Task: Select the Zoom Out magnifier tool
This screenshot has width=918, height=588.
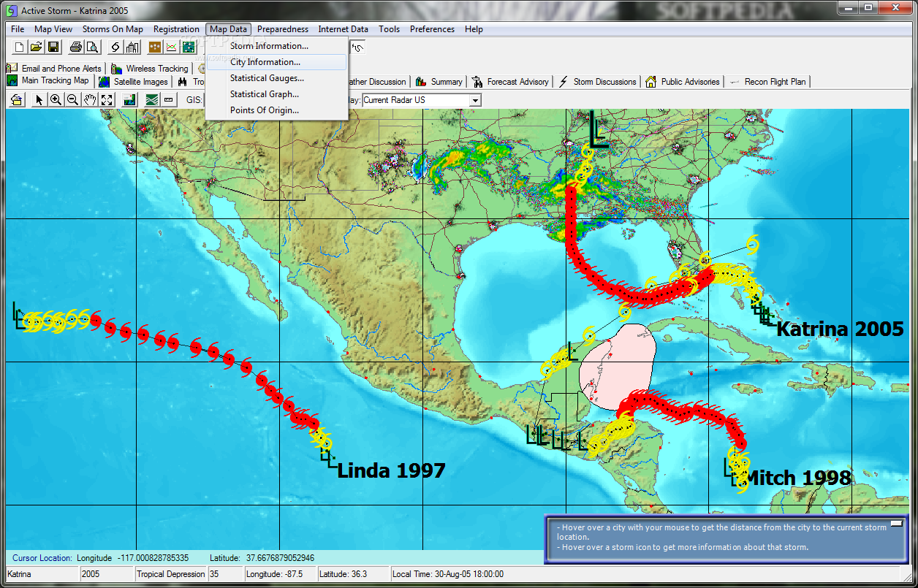Action: click(72, 100)
